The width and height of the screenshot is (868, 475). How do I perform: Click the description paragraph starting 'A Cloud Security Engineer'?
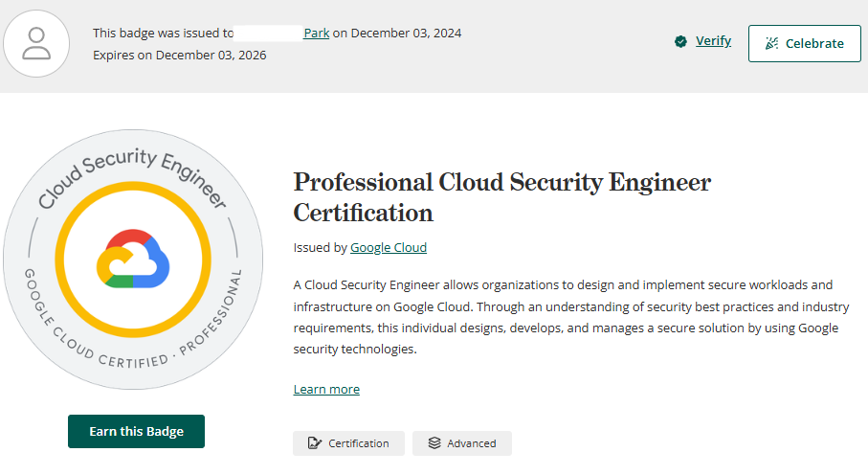[x=571, y=316]
